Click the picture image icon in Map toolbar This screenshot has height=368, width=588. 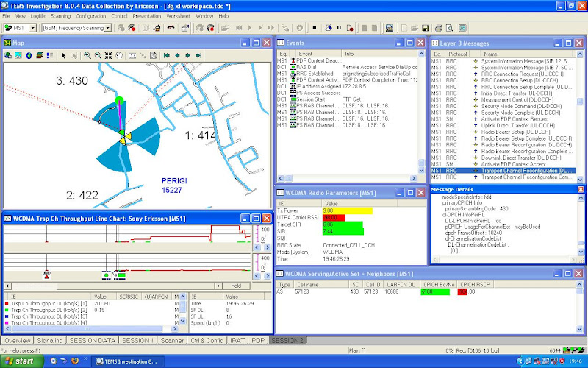coord(18,56)
